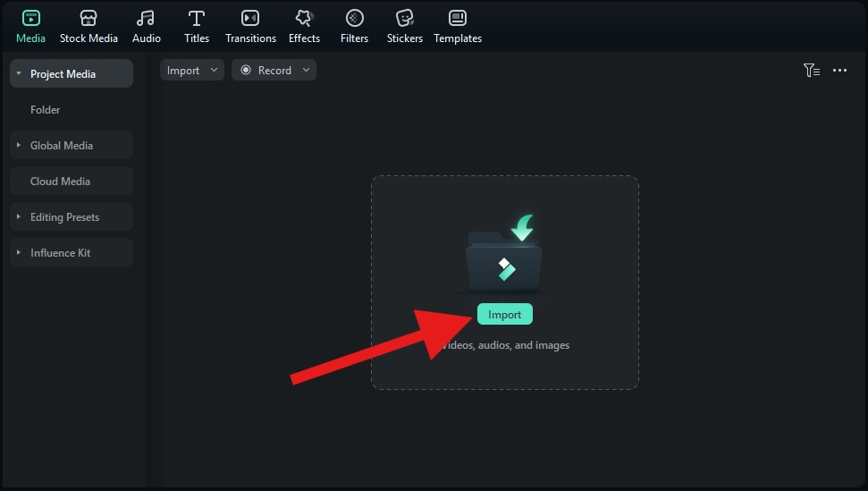Open Cloud Media
Screen dimensions: 868x491
[72, 181]
